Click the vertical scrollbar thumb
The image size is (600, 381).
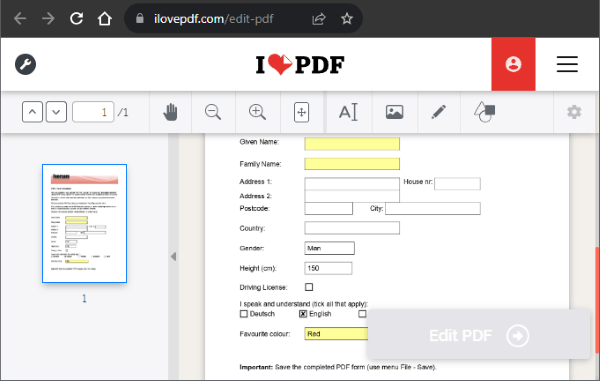tap(597, 300)
